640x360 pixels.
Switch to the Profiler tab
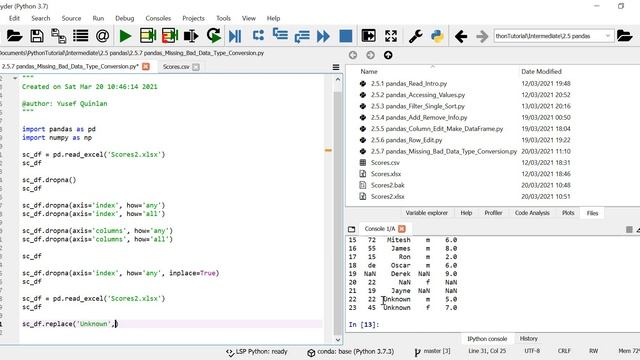click(x=493, y=213)
